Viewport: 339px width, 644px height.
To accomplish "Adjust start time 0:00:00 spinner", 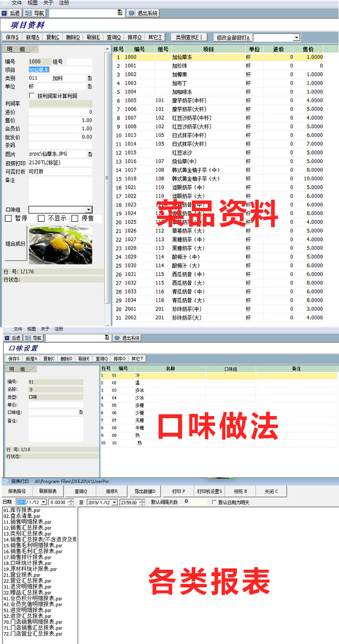I will pos(70,502).
